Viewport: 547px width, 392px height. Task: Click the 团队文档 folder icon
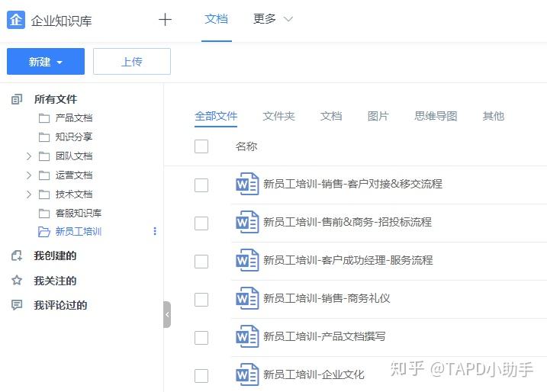(44, 156)
